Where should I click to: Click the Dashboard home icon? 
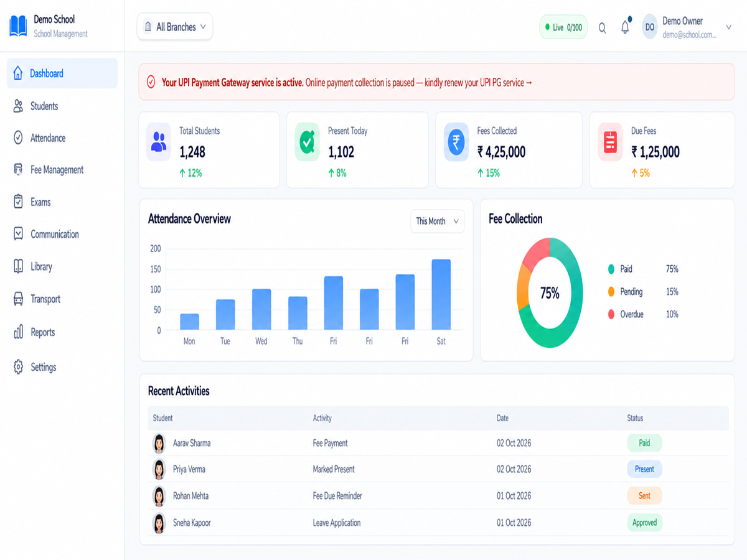(18, 73)
